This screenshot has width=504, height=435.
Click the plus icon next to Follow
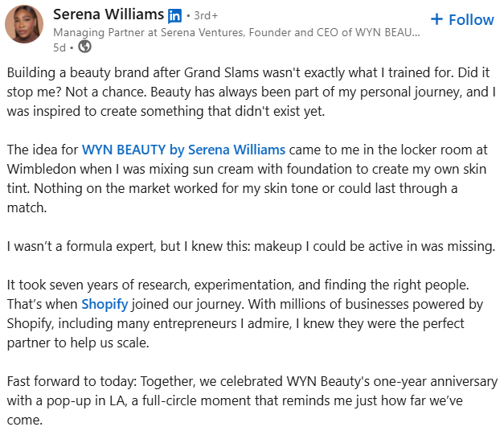point(436,19)
